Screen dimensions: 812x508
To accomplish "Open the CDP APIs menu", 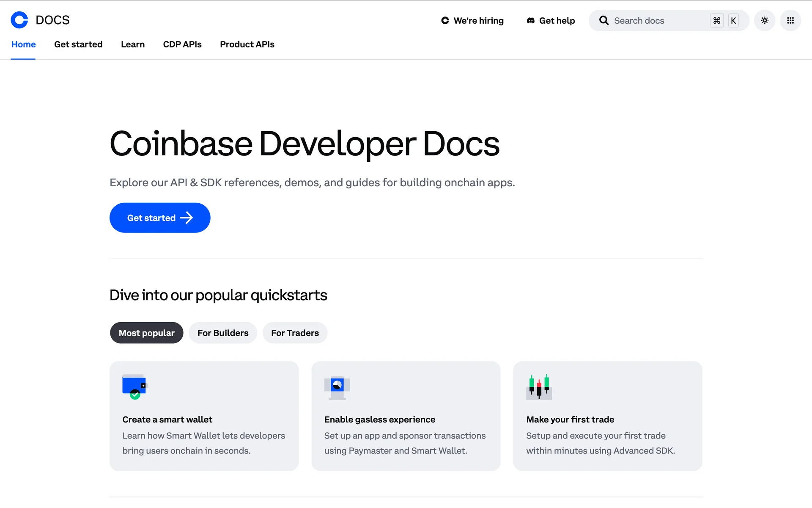I will 182,44.
